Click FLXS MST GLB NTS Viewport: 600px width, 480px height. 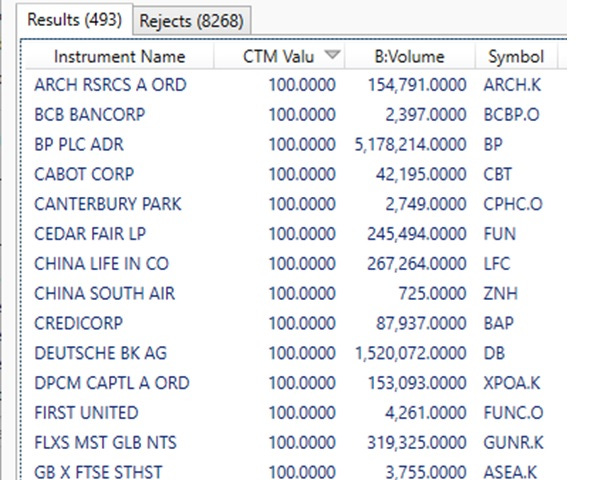(105, 443)
